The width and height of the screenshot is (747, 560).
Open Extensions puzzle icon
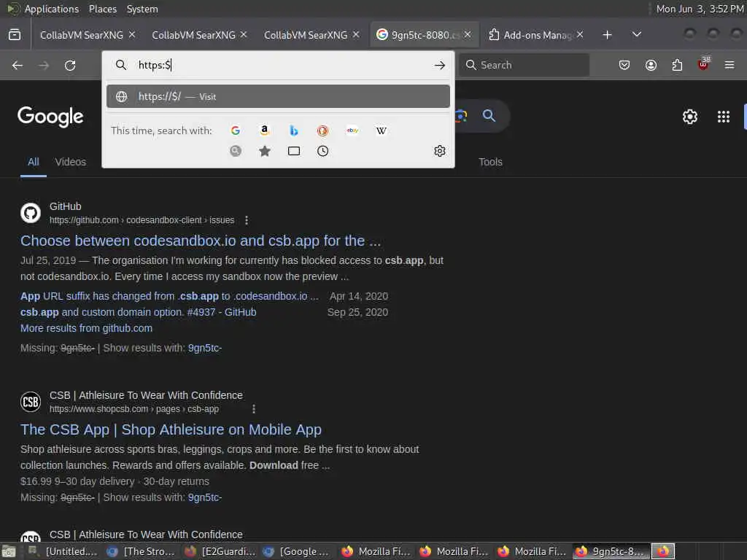677,65
